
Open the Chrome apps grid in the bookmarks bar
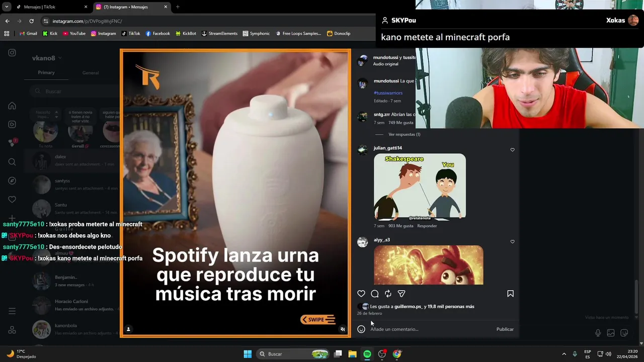coord(7,34)
